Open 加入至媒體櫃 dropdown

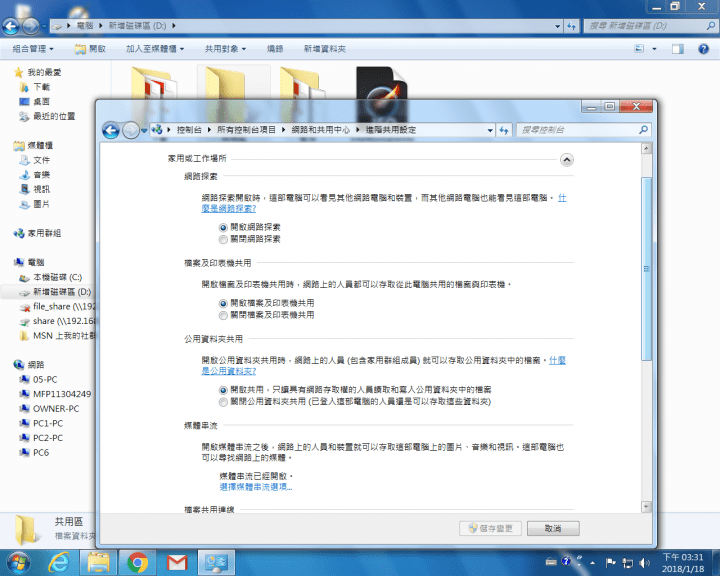[155, 49]
